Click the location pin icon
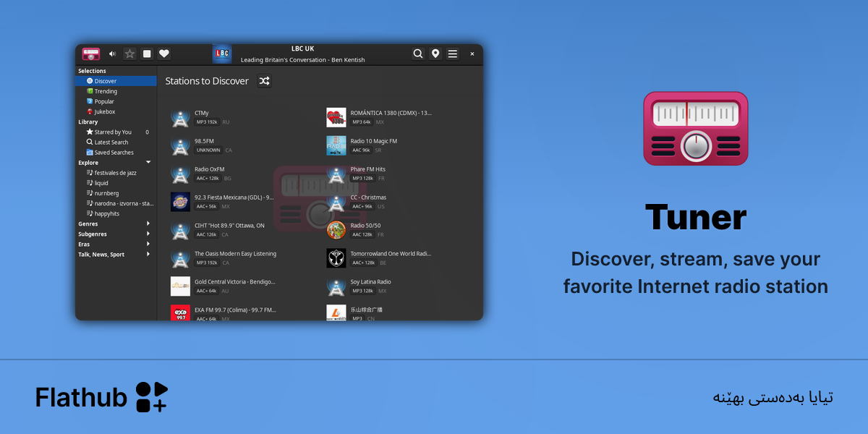 [435, 54]
